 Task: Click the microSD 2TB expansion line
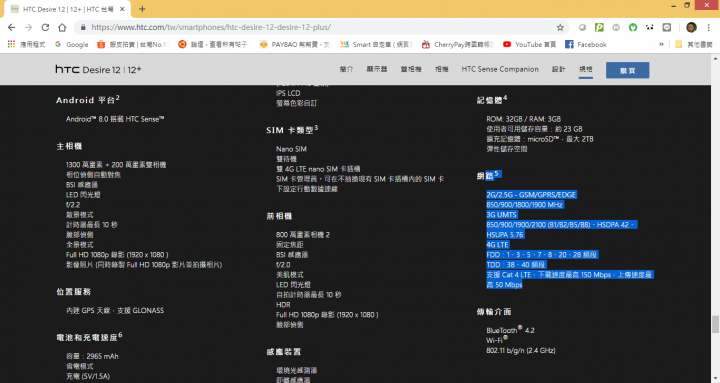click(540, 139)
